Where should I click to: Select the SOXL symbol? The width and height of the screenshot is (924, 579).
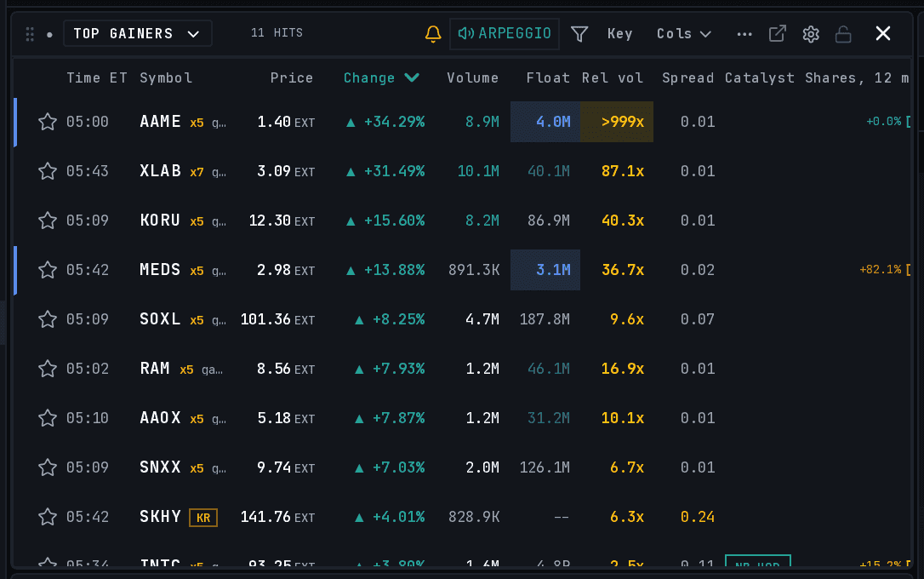(x=160, y=319)
